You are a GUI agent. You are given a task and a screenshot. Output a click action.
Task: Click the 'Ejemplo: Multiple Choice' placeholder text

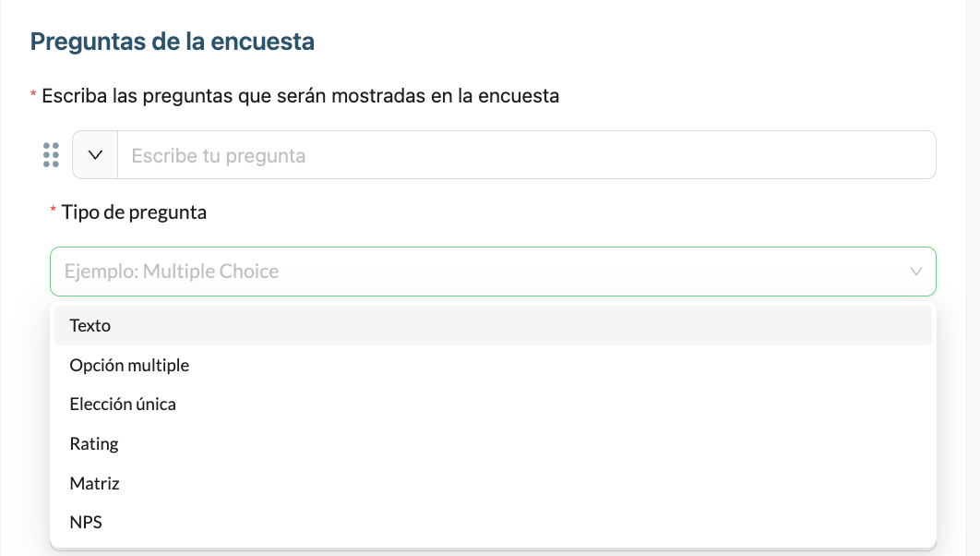[x=172, y=272]
